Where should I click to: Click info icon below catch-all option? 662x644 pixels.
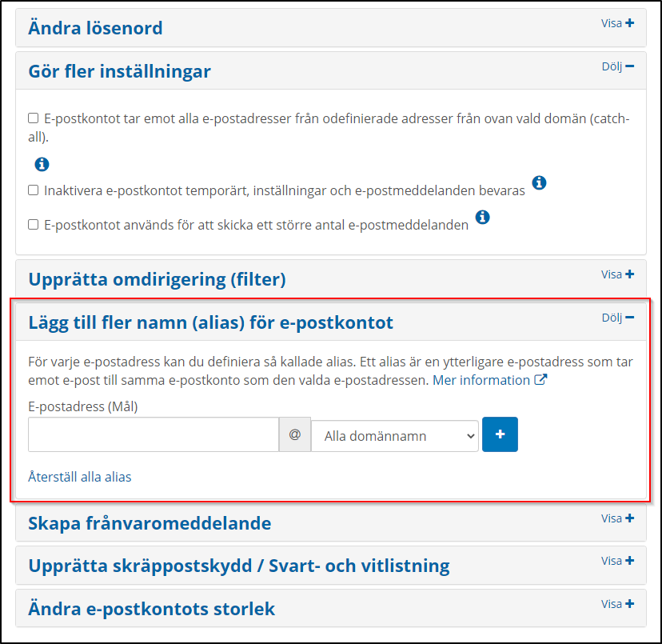pyautogui.click(x=42, y=164)
